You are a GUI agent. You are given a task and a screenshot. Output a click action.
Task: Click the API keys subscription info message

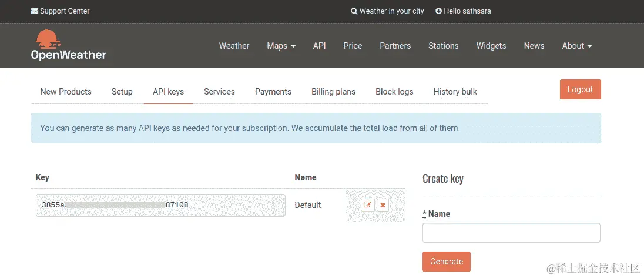[x=316, y=128]
